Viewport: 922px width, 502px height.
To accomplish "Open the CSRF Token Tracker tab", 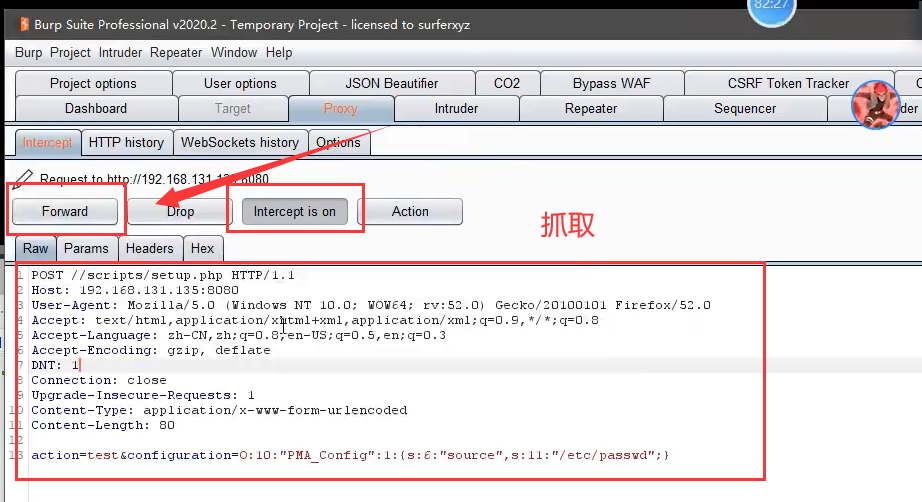I will pyautogui.click(x=789, y=83).
